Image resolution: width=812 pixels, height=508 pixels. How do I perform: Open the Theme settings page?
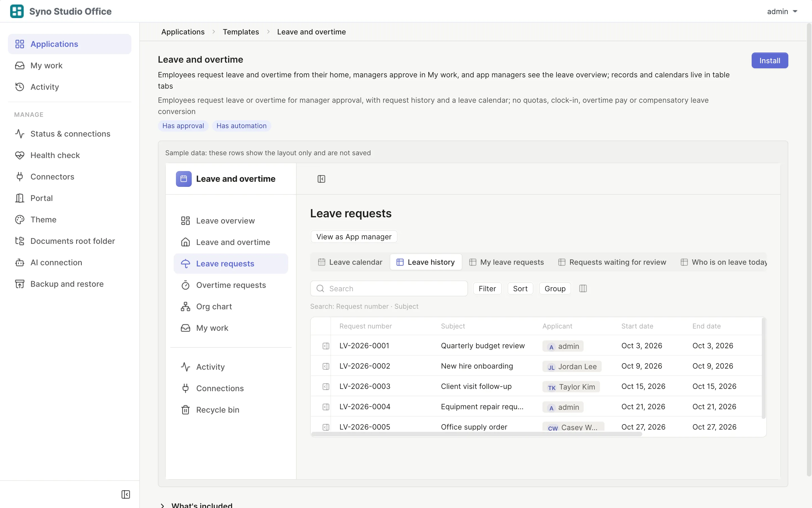click(x=70, y=220)
